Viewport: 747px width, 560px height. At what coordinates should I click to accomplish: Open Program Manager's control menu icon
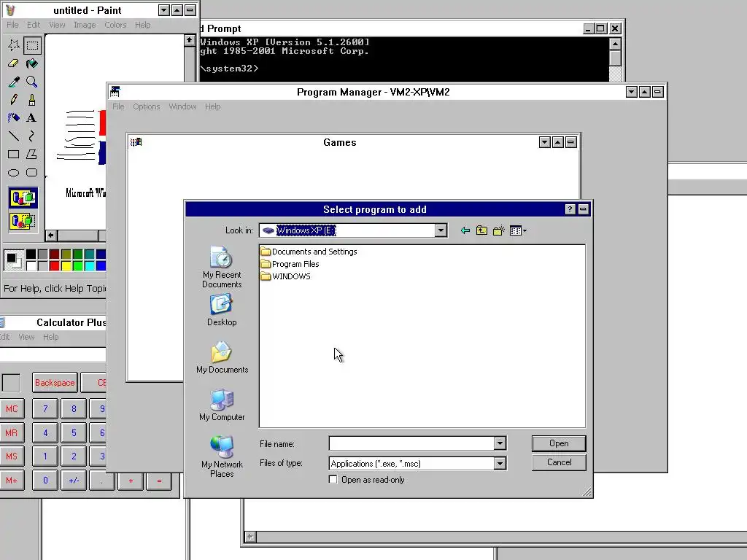click(115, 91)
